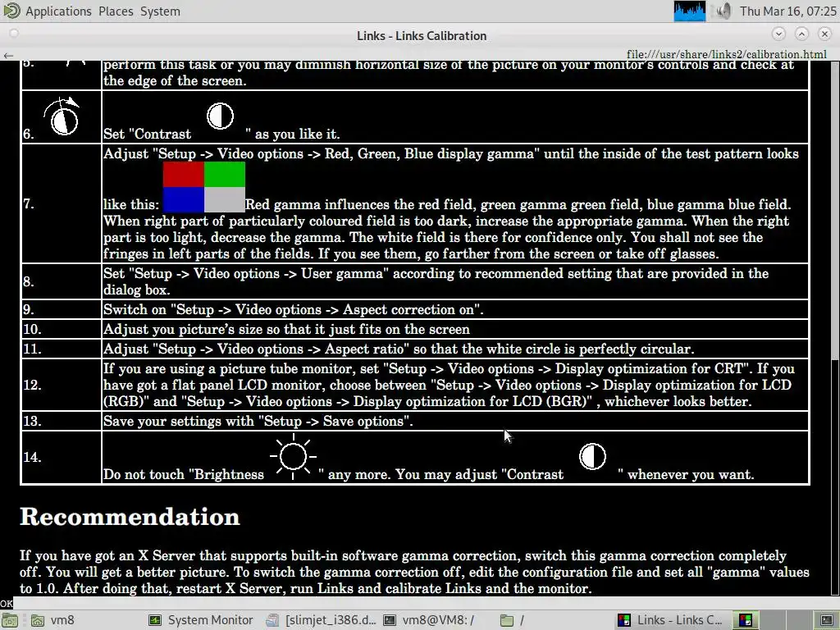Click the blue field of the test pattern
The height and width of the screenshot is (630, 840).
click(184, 200)
